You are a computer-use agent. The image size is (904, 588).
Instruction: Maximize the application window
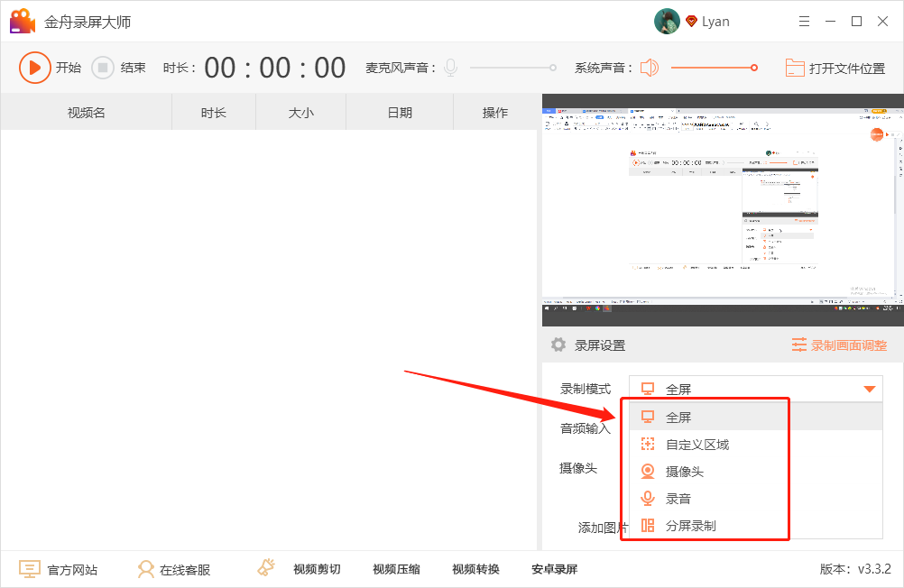pyautogui.click(x=857, y=22)
